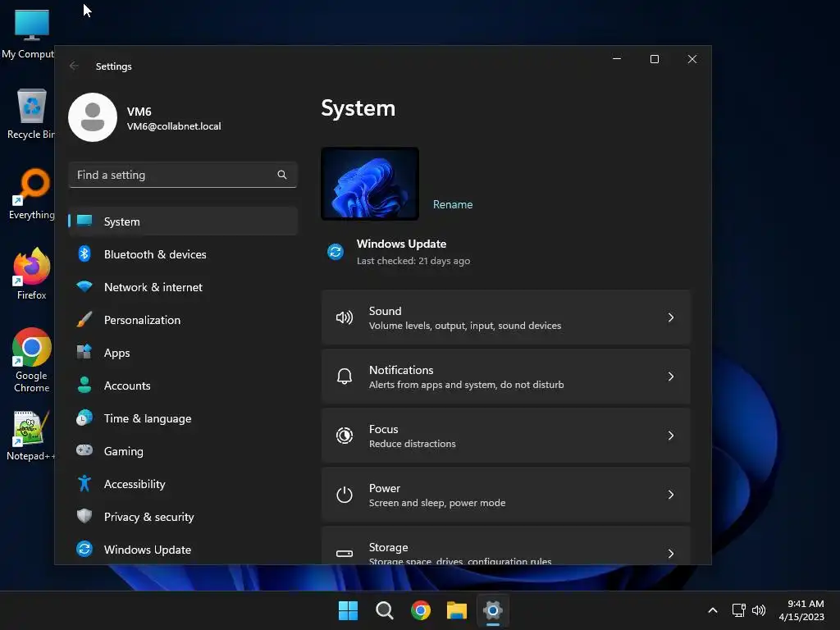This screenshot has width=840, height=630.
Task: Click the Windows Update status refresh icon
Action: coord(336,251)
